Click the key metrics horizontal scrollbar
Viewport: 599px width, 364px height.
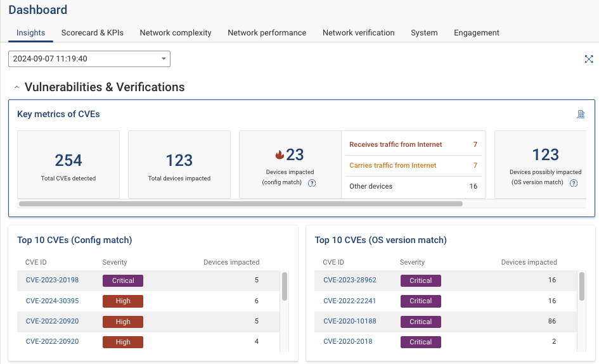pyautogui.click(x=241, y=204)
